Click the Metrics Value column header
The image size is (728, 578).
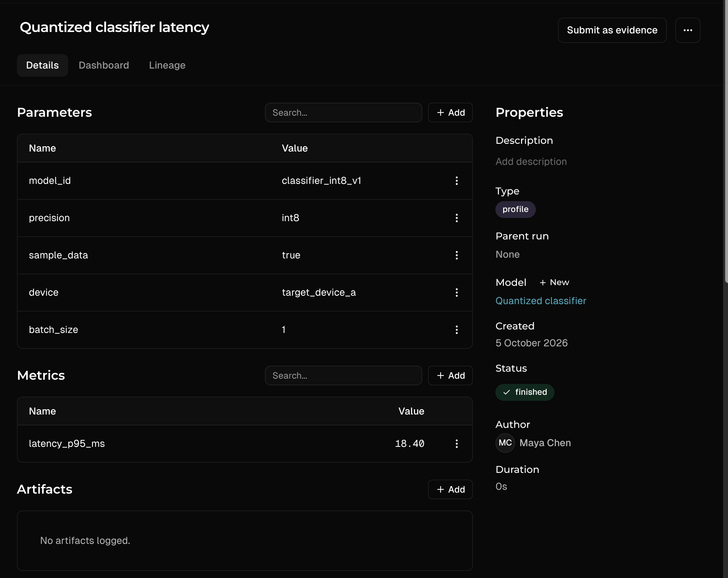411,411
